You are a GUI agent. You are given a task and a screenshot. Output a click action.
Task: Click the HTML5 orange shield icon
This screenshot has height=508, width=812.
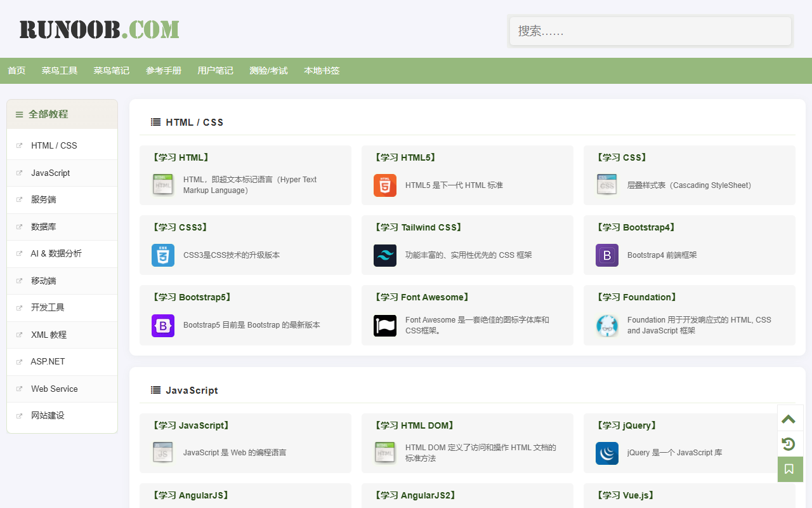[x=384, y=185]
